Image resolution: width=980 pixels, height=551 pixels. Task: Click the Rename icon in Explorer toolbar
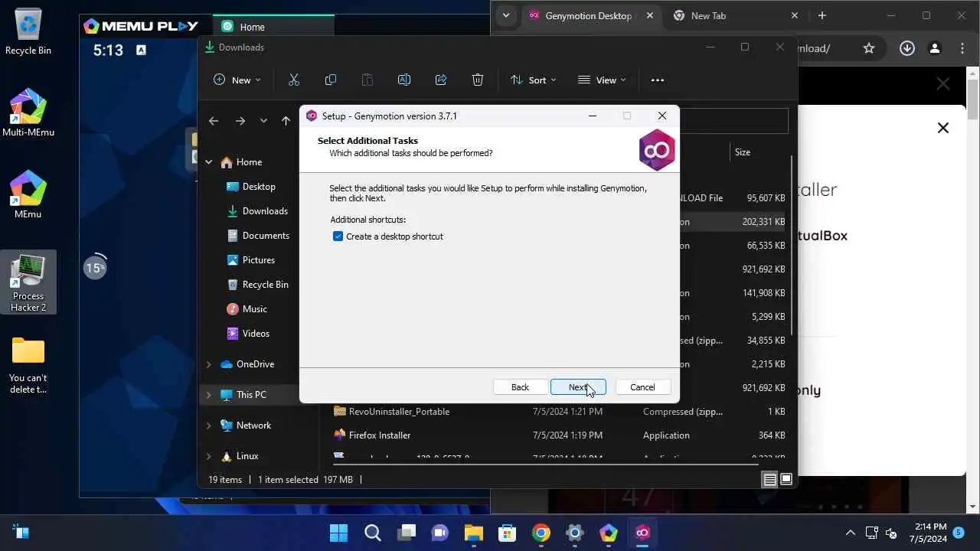click(x=404, y=80)
